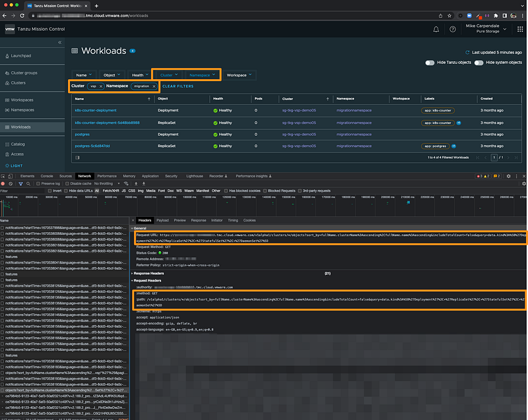Open the Timing tab of the request

[233, 220]
